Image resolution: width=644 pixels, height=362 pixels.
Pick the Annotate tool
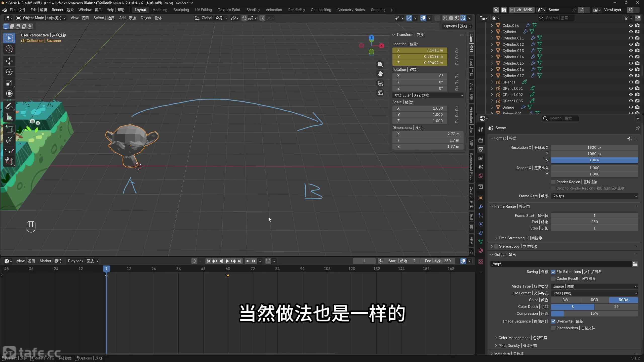click(x=9, y=106)
